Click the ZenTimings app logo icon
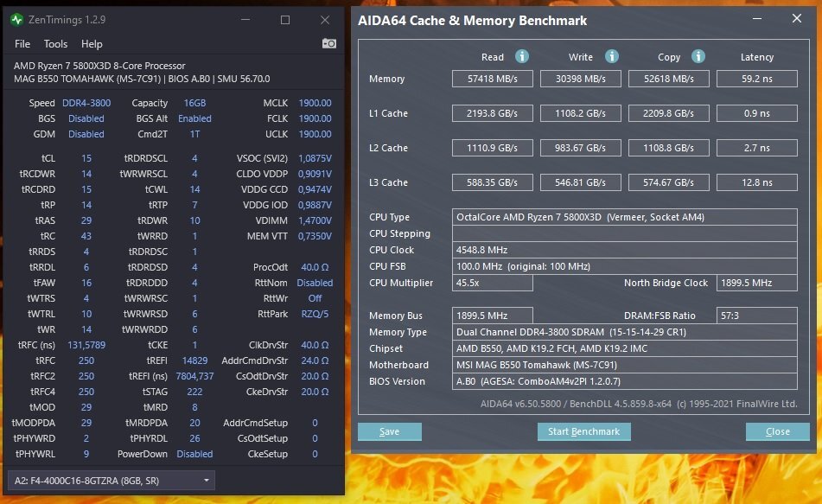The image size is (822, 504). (x=16, y=20)
